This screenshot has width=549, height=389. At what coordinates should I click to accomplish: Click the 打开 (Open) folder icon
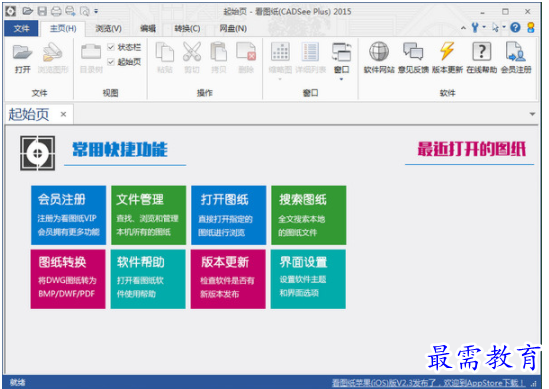(22, 53)
